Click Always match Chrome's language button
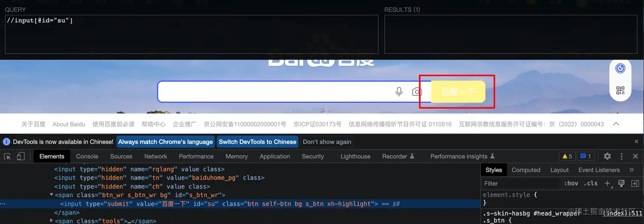 pyautogui.click(x=165, y=142)
